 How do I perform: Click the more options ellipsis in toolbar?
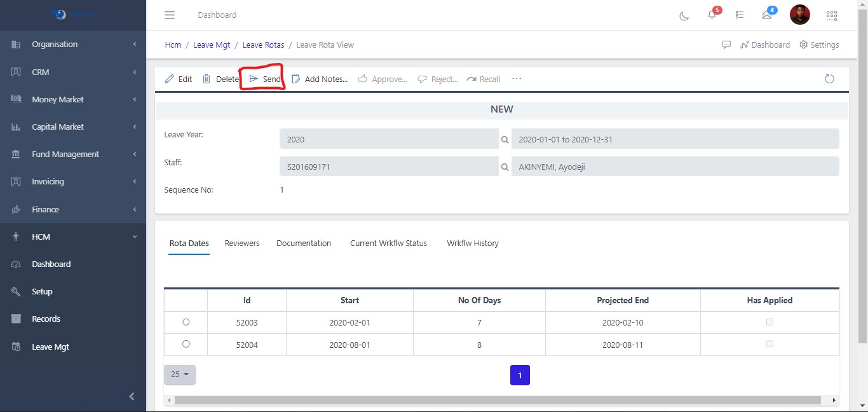[x=517, y=79]
